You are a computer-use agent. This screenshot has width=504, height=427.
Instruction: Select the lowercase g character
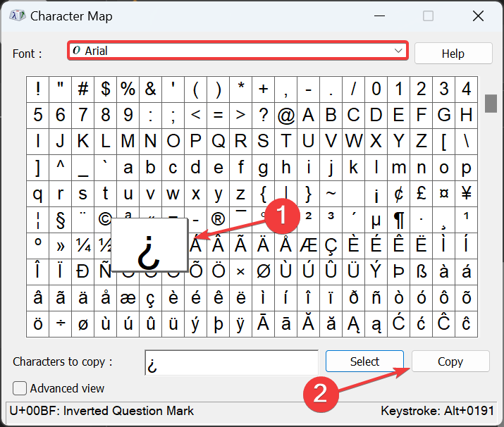coord(263,168)
